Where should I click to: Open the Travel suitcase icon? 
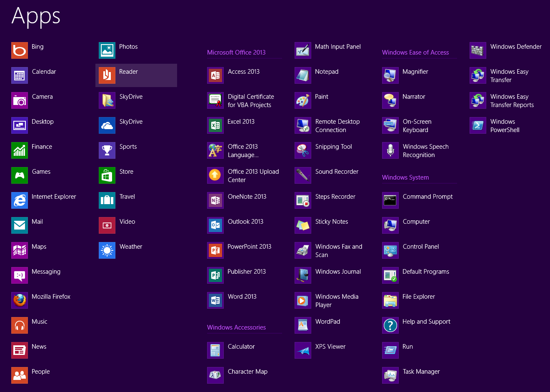click(107, 200)
